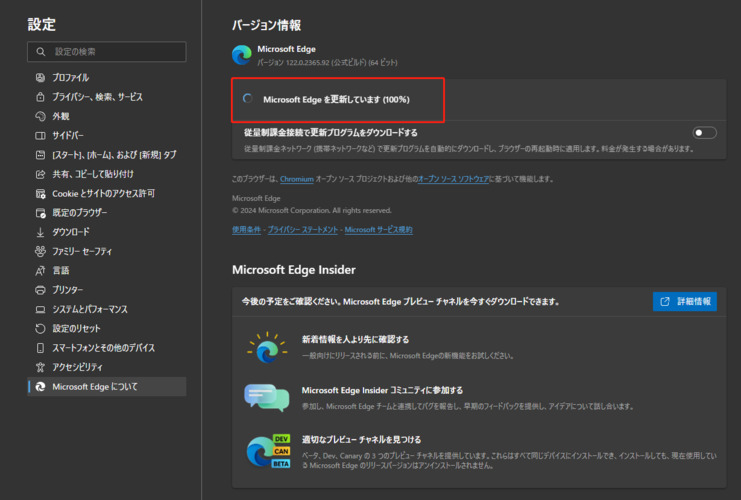Click the sidebar (サイドバー) panel icon

pos(40,136)
